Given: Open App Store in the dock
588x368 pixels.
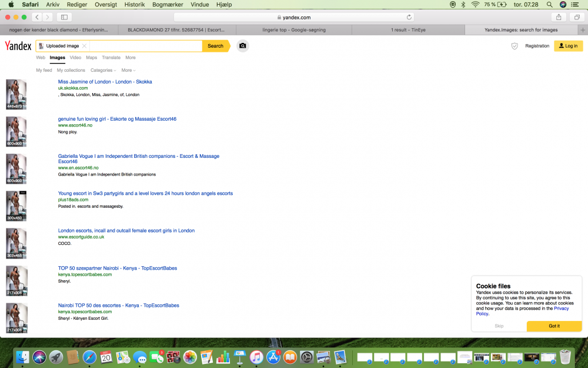Looking at the screenshot, I should coord(273,357).
